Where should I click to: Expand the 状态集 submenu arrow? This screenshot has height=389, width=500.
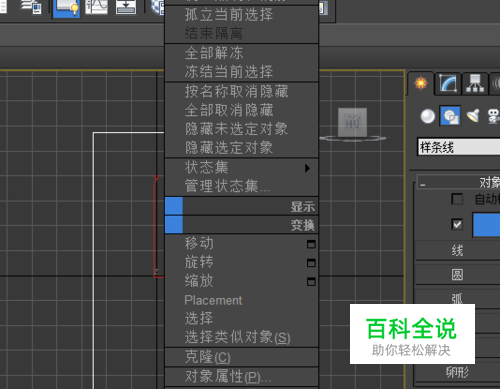[307, 168]
